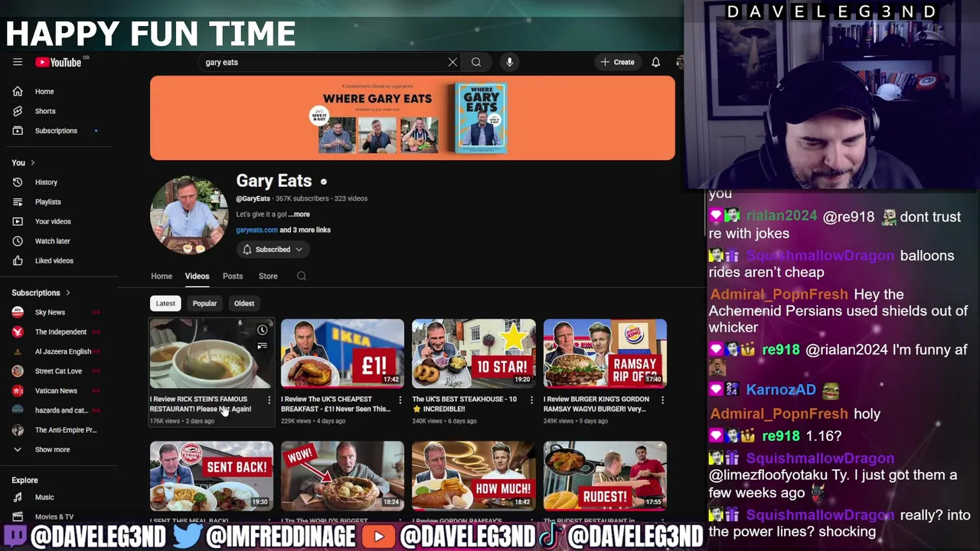The width and height of the screenshot is (980, 551).
Task: Switch to the channel Store tab
Action: pos(268,276)
